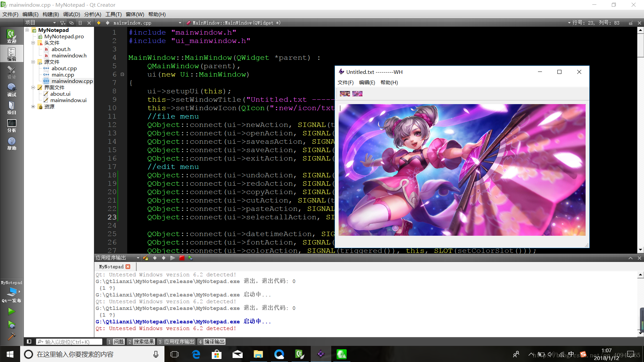Open the mainwindow.cpp open-documents dropdown
The height and width of the screenshot is (362, 644).
(x=147, y=23)
